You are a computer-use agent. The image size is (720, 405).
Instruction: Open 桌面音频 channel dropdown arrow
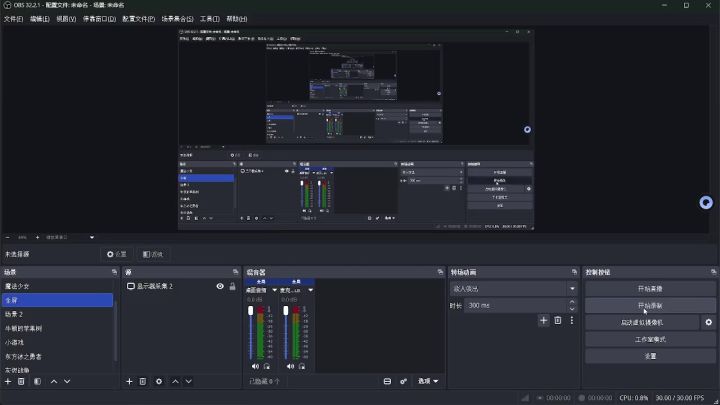click(x=275, y=290)
